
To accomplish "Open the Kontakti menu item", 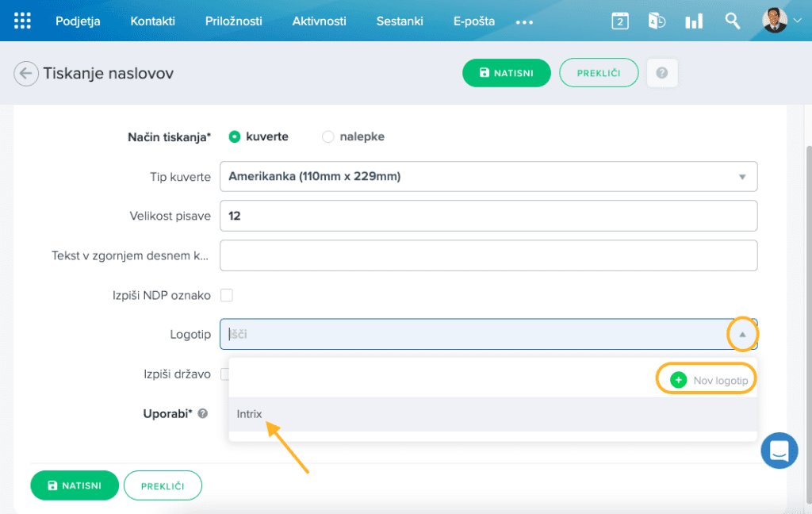I will pos(152,21).
